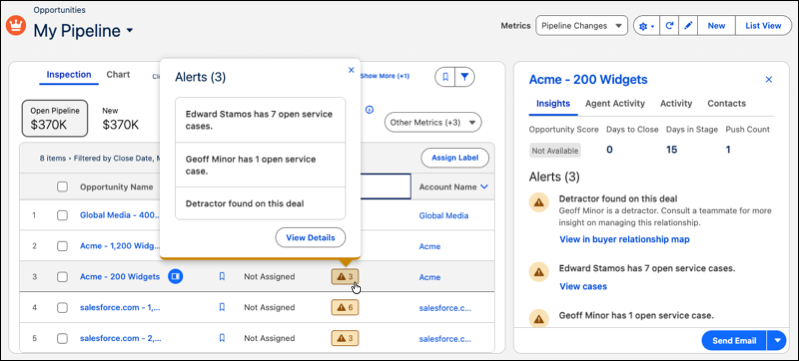Viewport: 799px width, 361px height.
Task: Check the row 4 salesforce.com checkbox
Action: pos(62,307)
